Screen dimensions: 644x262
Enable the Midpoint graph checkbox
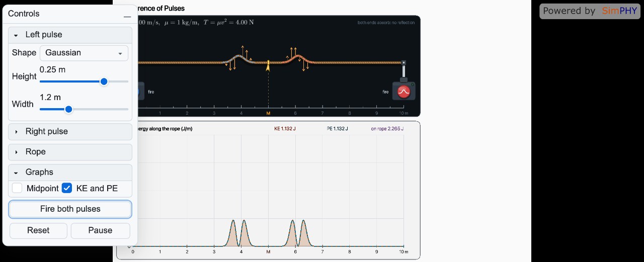pyautogui.click(x=18, y=188)
